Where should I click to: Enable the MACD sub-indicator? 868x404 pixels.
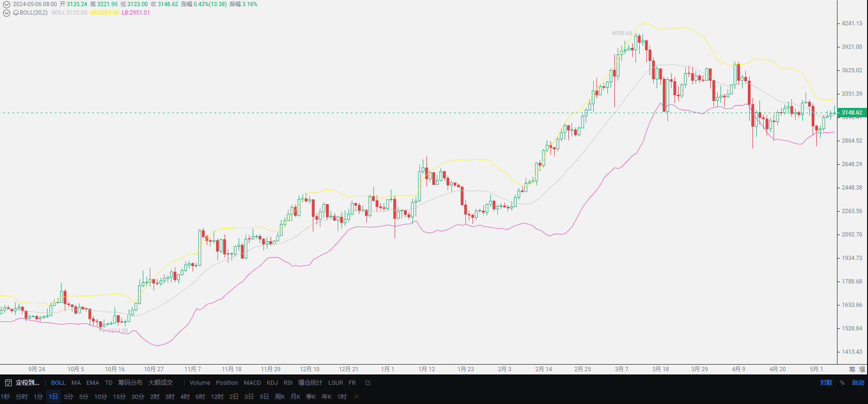click(252, 383)
